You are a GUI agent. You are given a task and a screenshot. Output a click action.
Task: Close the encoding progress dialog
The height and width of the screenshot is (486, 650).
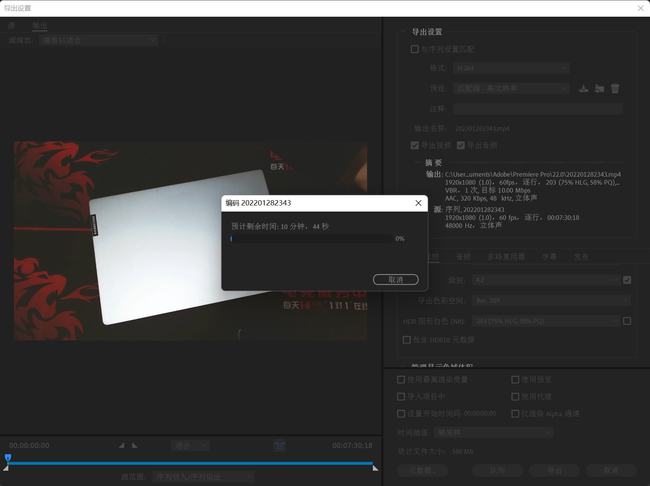pos(417,202)
